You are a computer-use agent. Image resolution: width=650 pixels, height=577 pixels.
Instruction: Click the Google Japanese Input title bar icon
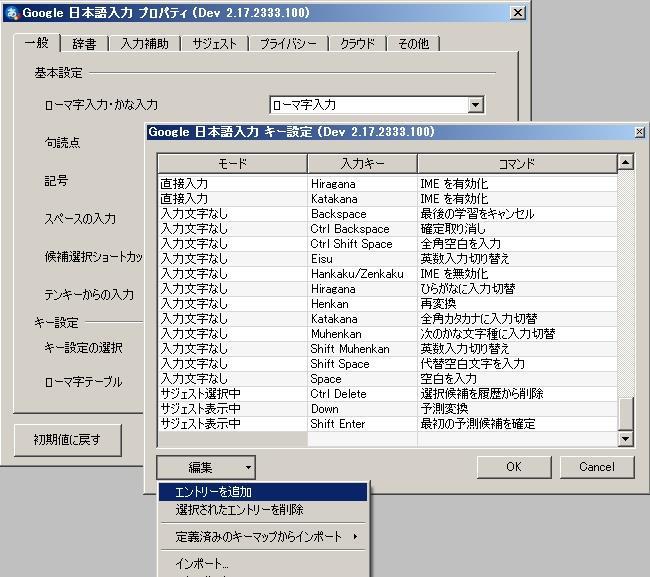(x=12, y=13)
